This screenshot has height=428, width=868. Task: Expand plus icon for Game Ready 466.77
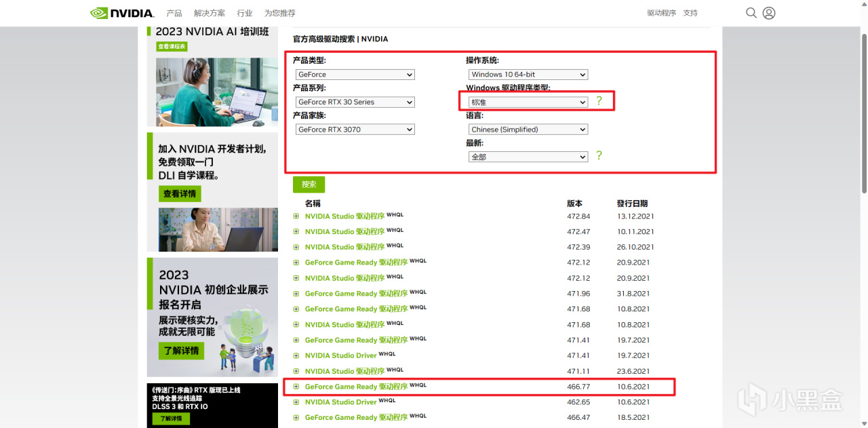(296, 387)
